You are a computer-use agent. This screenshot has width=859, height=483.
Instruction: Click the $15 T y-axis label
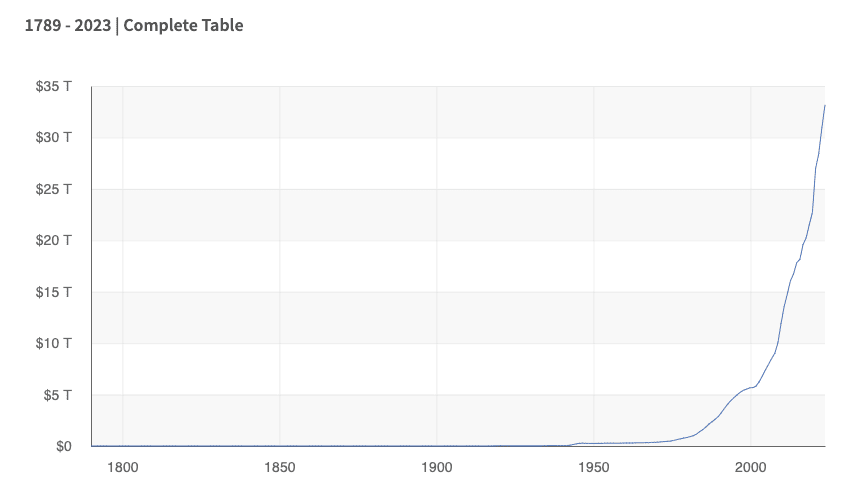(54, 292)
